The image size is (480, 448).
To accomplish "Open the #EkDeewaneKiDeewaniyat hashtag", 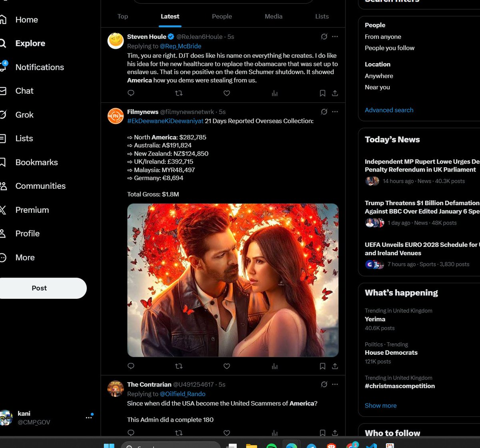I will coord(165,121).
